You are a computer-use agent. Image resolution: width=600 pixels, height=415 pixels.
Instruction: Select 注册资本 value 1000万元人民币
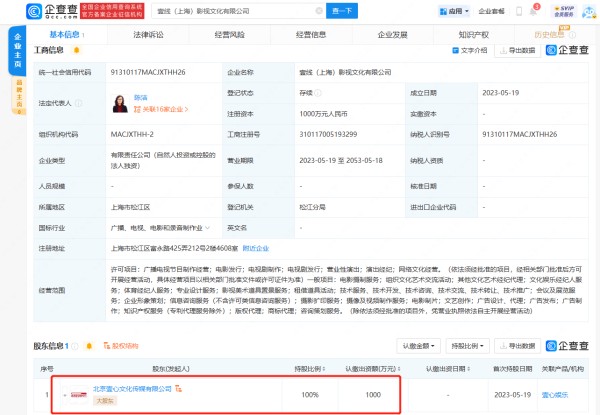(323, 114)
